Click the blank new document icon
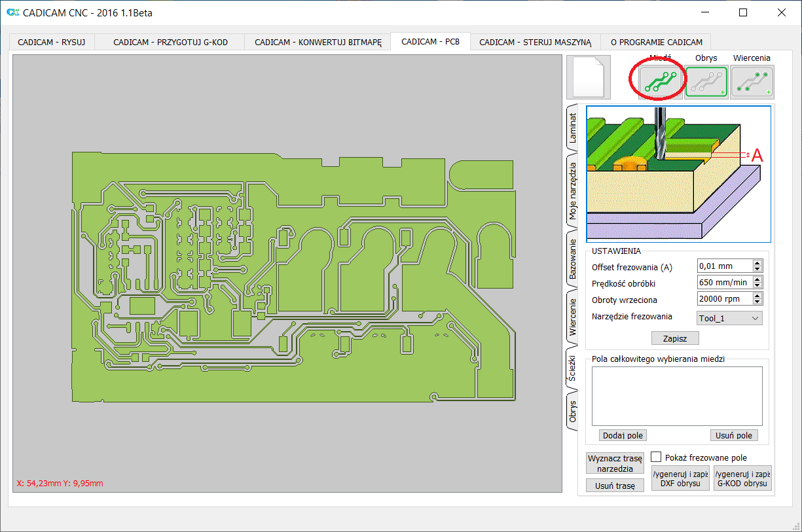Viewport: 802px width, 532px height. coord(589,77)
